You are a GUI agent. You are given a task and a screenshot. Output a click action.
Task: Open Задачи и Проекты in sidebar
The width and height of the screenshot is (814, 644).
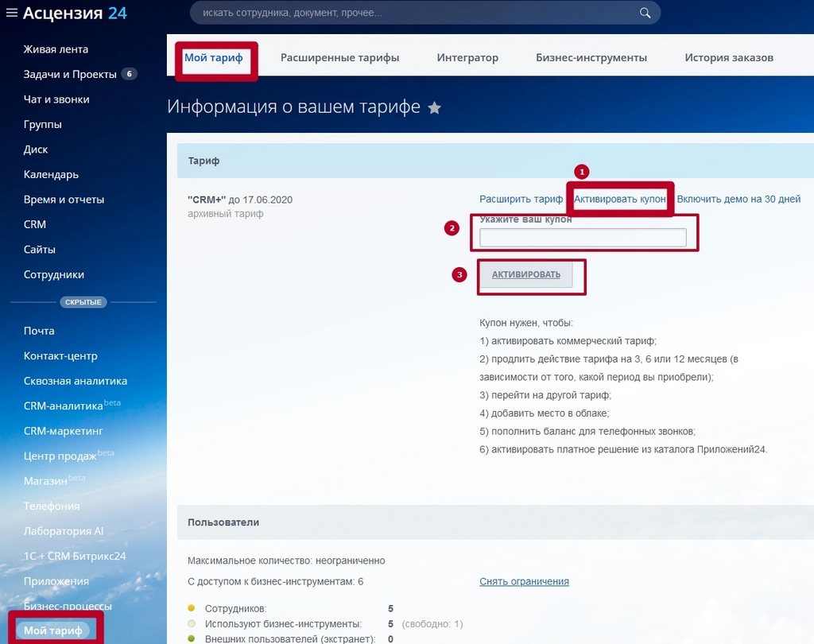pyautogui.click(x=70, y=74)
